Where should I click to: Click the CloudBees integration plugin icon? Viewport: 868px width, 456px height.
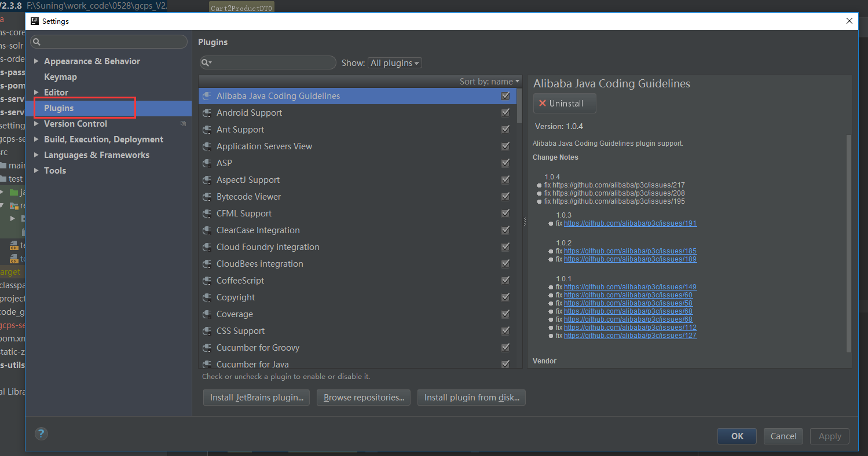click(207, 264)
